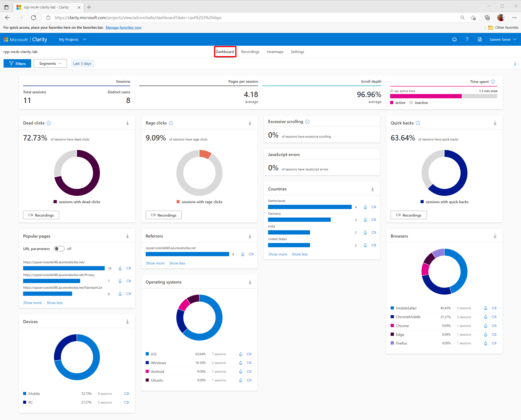
Task: Open recordings icon for Firefox browser row
Action: click(x=494, y=343)
